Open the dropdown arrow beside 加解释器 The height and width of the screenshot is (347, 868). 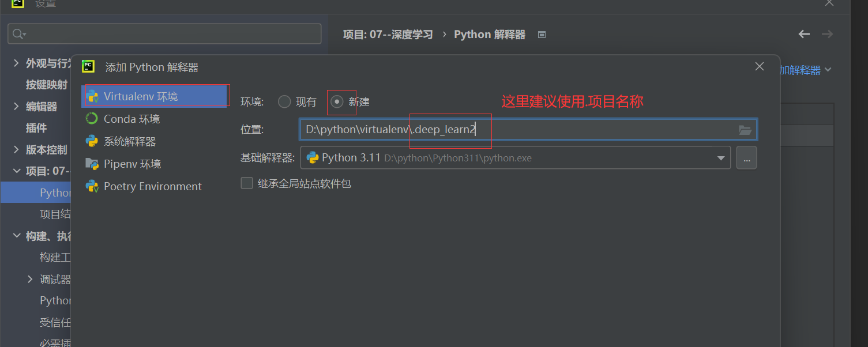tap(828, 70)
